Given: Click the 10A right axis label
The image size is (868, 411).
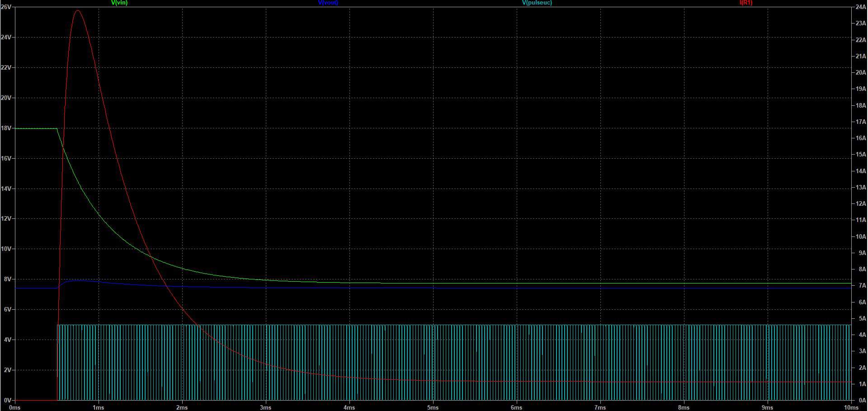Looking at the screenshot, I should click(x=861, y=236).
